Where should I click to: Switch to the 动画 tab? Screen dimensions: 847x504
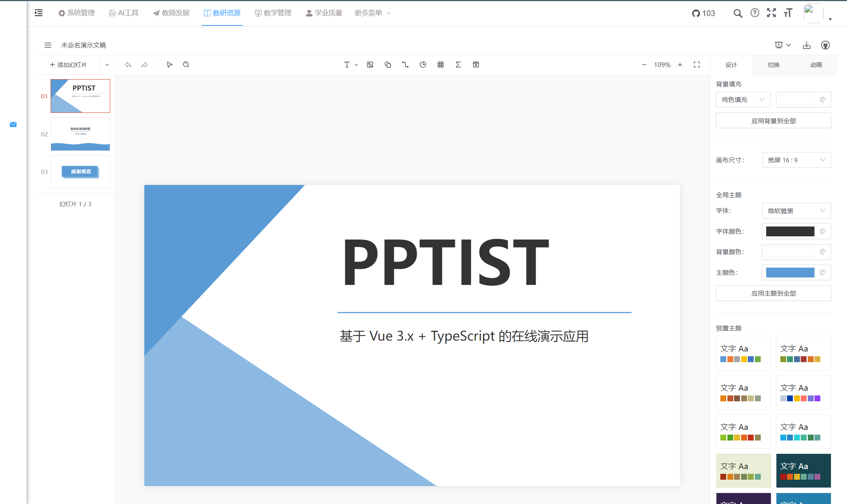click(816, 65)
